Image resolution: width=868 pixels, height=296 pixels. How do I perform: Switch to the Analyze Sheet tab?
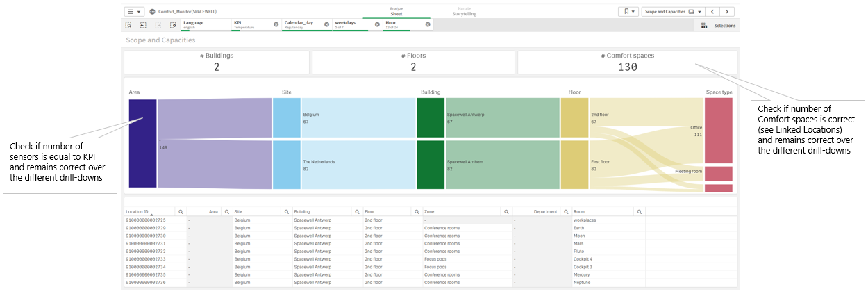tap(396, 10)
